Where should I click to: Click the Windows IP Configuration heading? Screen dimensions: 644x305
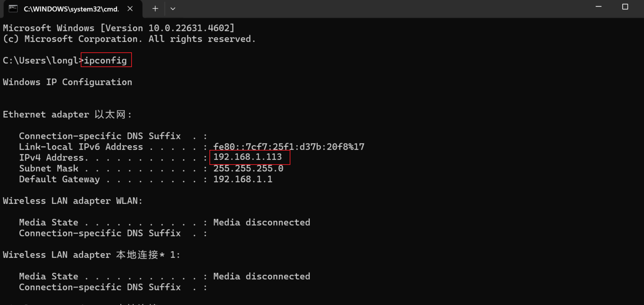pyautogui.click(x=68, y=82)
